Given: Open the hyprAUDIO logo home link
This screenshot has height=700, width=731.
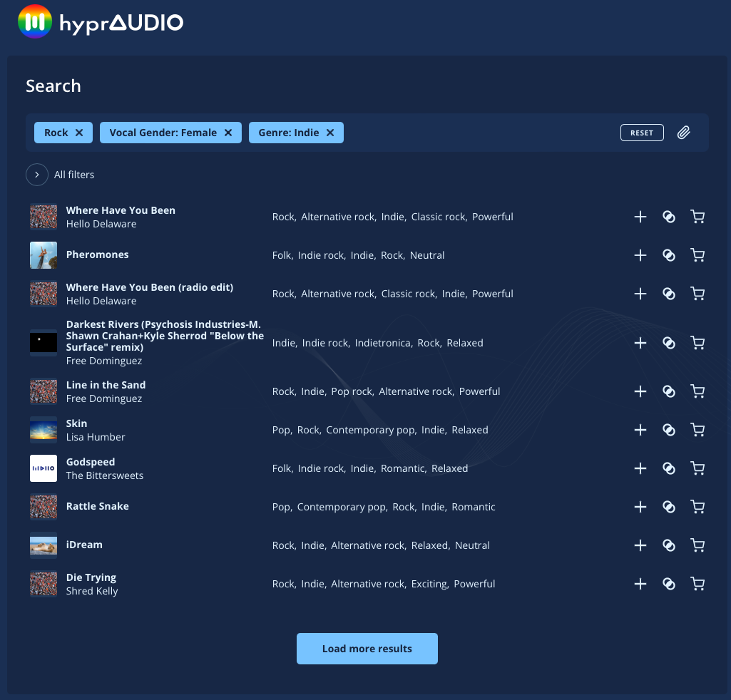Looking at the screenshot, I should (101, 22).
